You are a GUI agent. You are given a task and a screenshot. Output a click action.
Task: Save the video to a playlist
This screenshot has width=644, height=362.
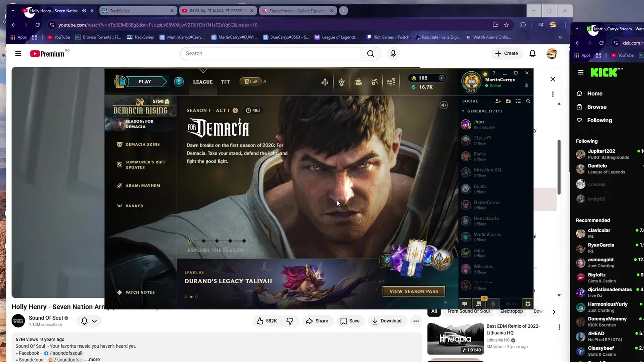pos(350,321)
